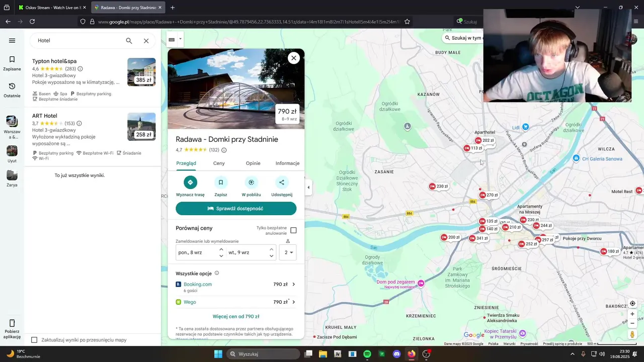Switch to the Informacje tab

tap(287, 163)
